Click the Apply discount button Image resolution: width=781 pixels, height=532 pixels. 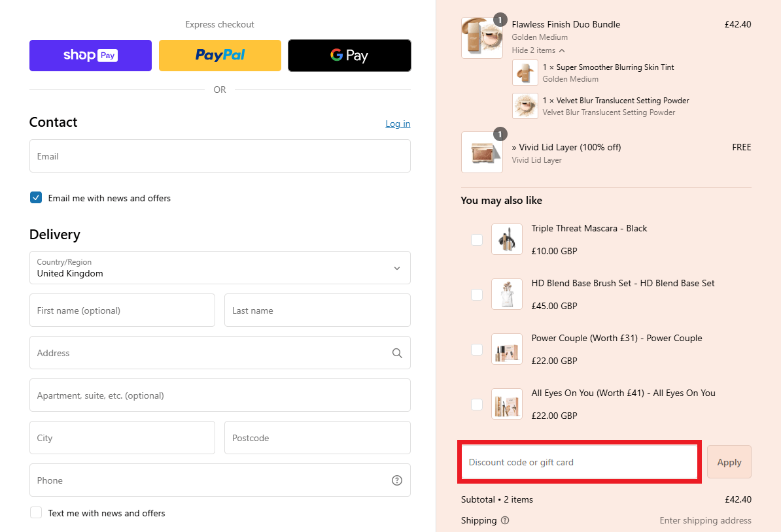(729, 462)
